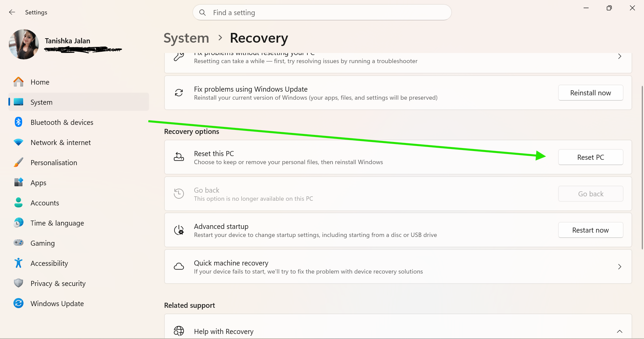Click the Restart now button
This screenshot has width=644, height=339.
[591, 230]
